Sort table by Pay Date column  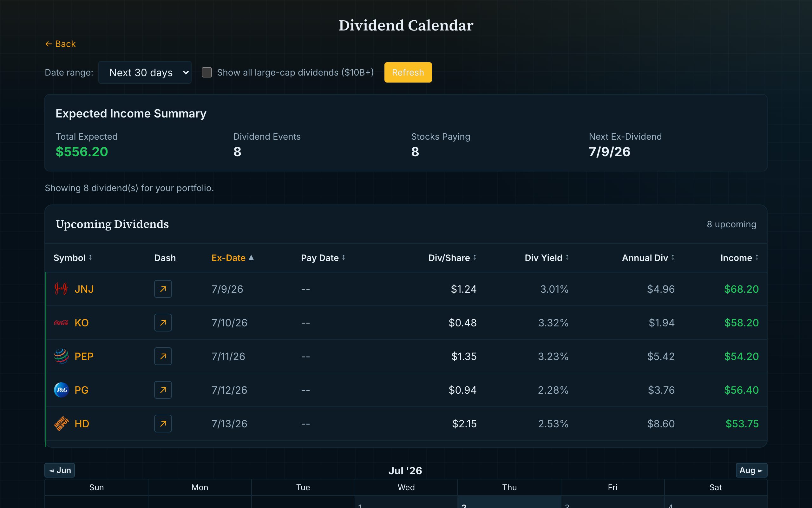(323, 258)
